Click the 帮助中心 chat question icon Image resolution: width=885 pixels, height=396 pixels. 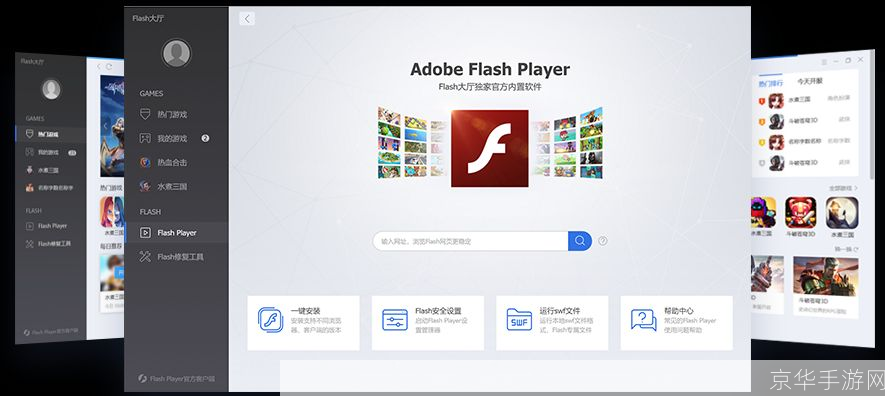click(643, 320)
